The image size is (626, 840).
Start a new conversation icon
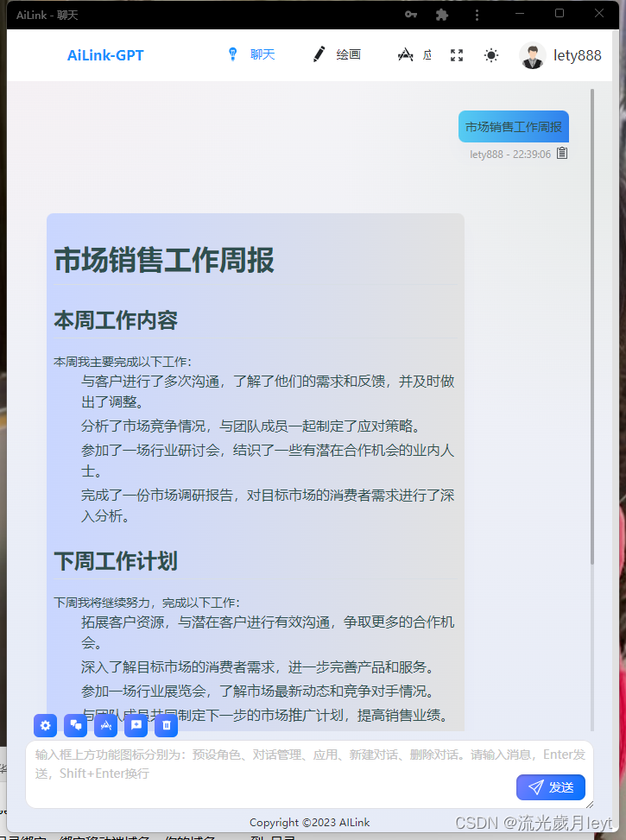click(x=136, y=725)
